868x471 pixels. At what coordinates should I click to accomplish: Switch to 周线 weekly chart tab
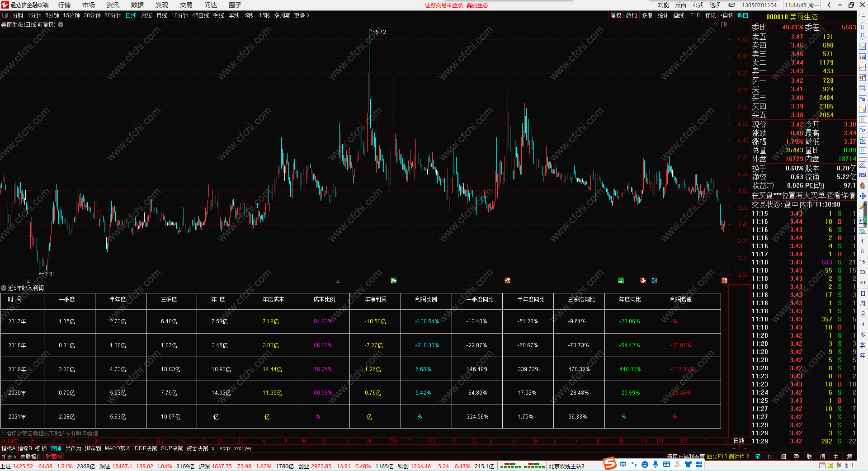tap(146, 15)
